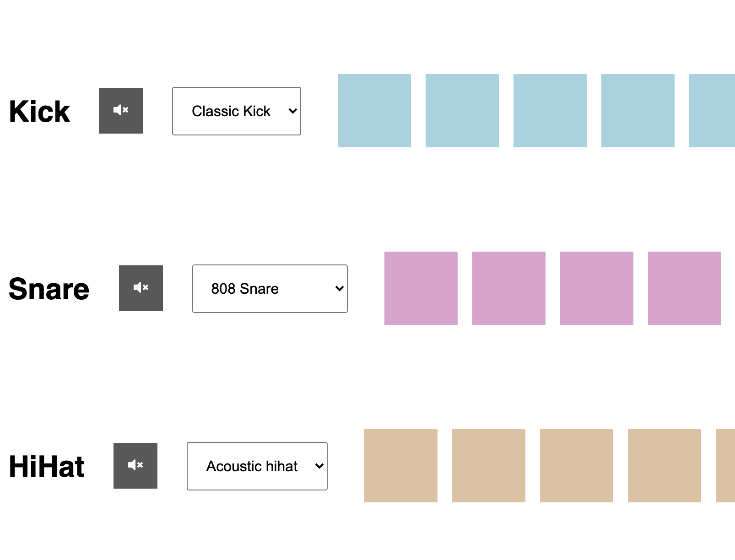This screenshot has height=560, width=735.
Task: Toggle the fourth Snare step pad
Action: pyautogui.click(x=685, y=288)
